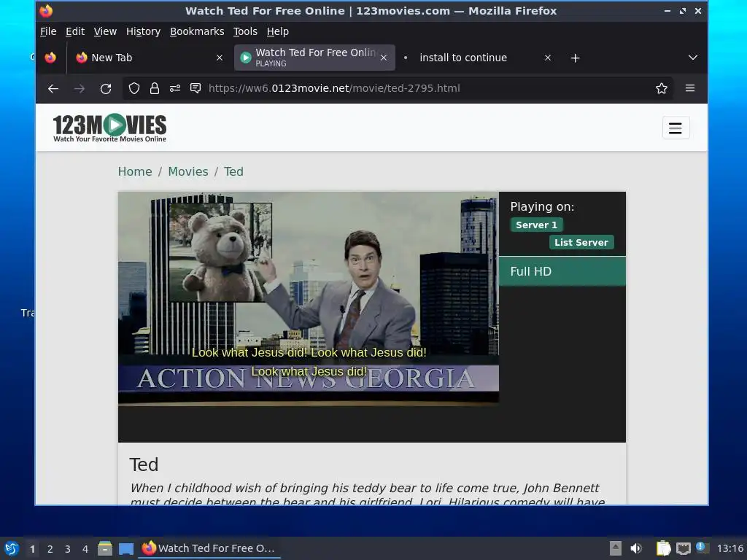747x560 pixels.
Task: Open the Tools menu
Action: click(x=245, y=31)
